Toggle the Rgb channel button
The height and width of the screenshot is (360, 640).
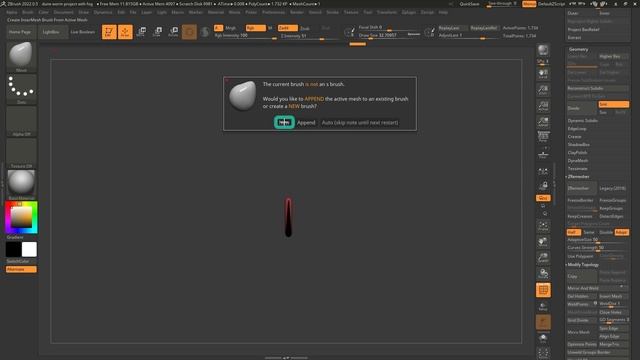(256, 28)
